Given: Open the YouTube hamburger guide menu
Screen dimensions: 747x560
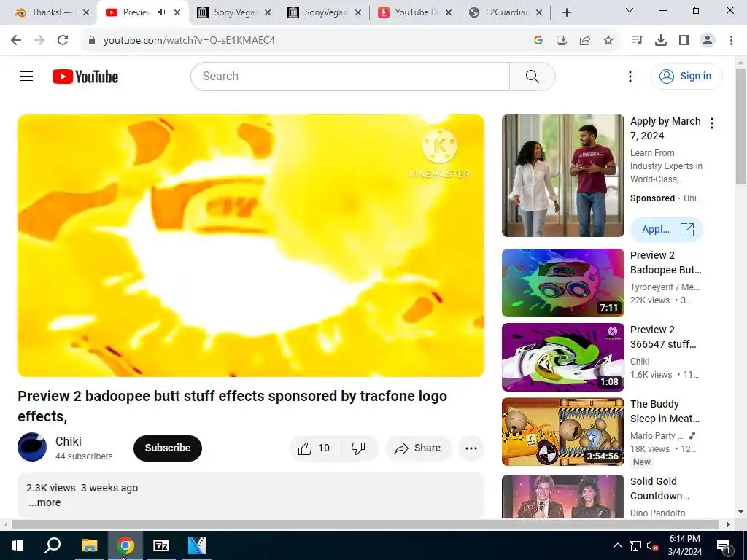Looking at the screenshot, I should pyautogui.click(x=26, y=76).
